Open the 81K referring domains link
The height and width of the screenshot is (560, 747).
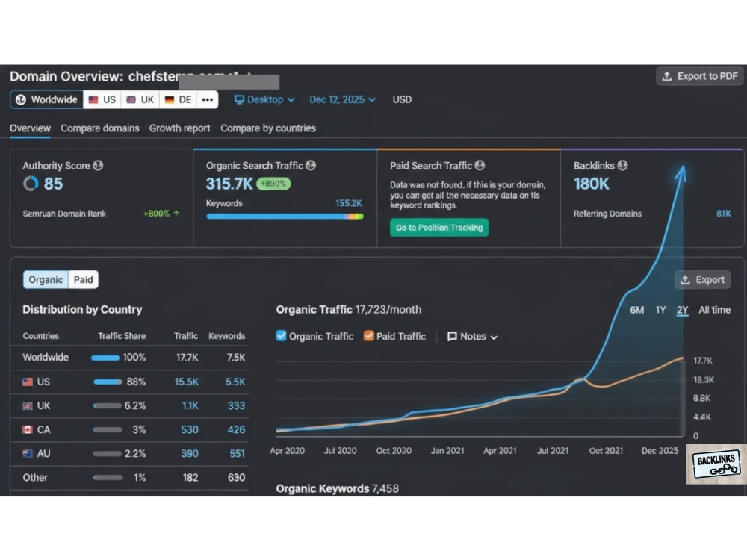tap(723, 214)
